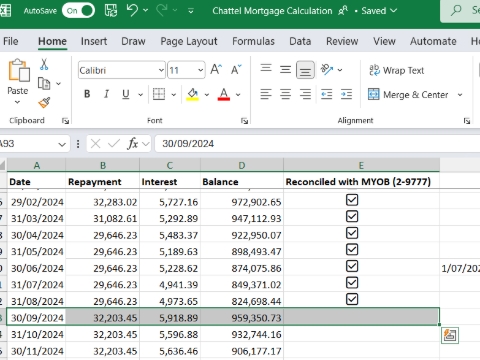Screen dimensions: 480x360
Task: Open Font settings dialog launcher
Action: 244,121
